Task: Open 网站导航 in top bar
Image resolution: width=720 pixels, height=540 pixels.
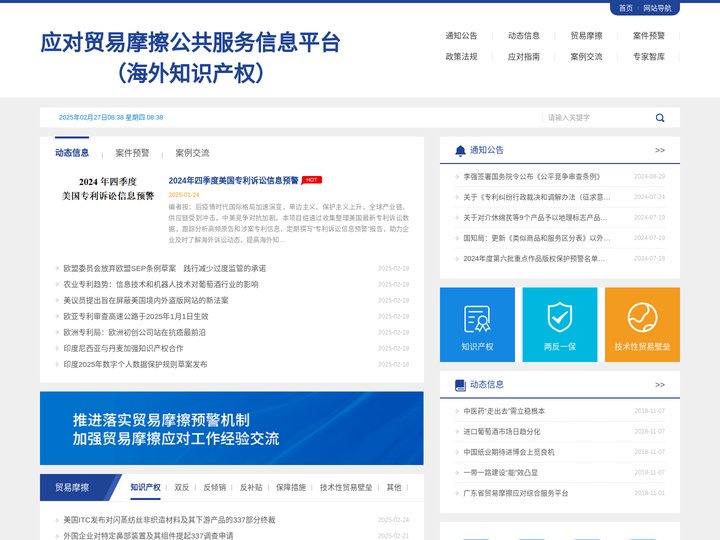Action: click(x=657, y=8)
